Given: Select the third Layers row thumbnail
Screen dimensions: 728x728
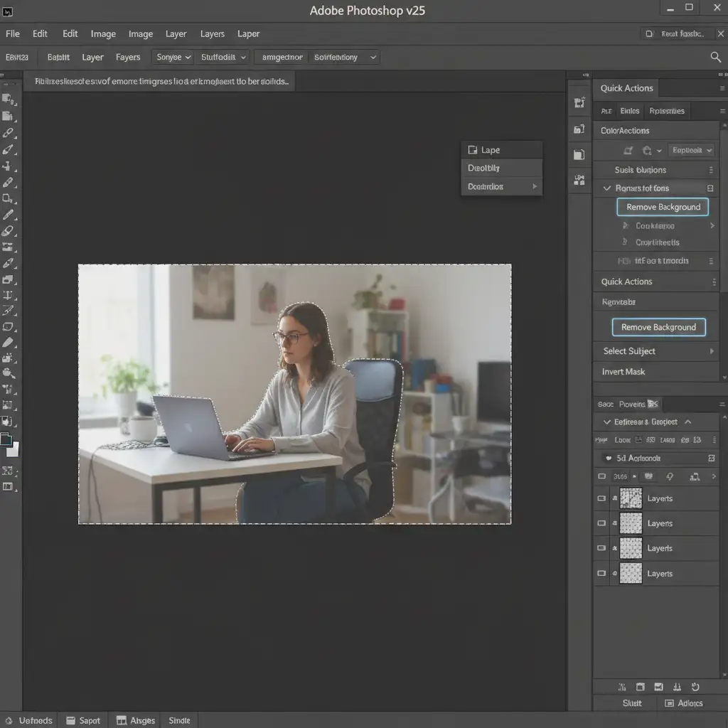Looking at the screenshot, I should pyautogui.click(x=631, y=548).
